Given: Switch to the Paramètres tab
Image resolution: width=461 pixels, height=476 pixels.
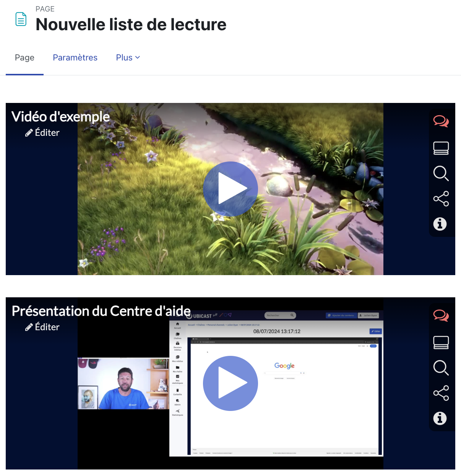Looking at the screenshot, I should 75,58.
